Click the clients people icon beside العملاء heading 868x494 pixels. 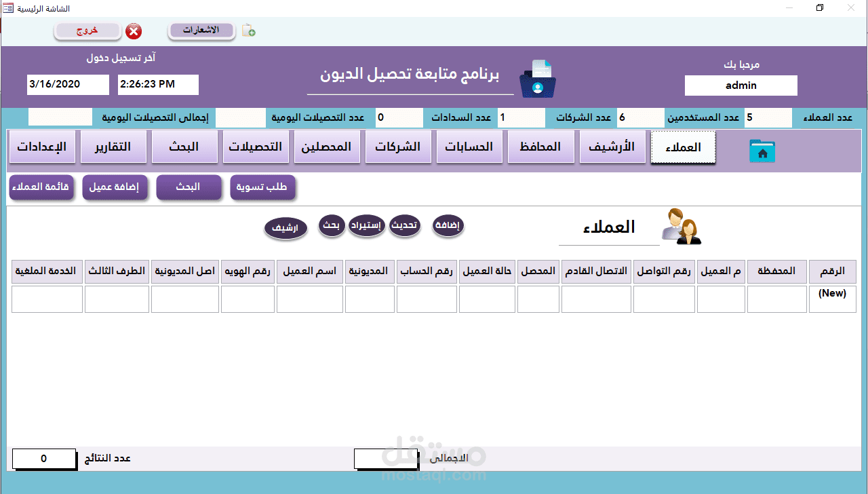click(x=681, y=227)
